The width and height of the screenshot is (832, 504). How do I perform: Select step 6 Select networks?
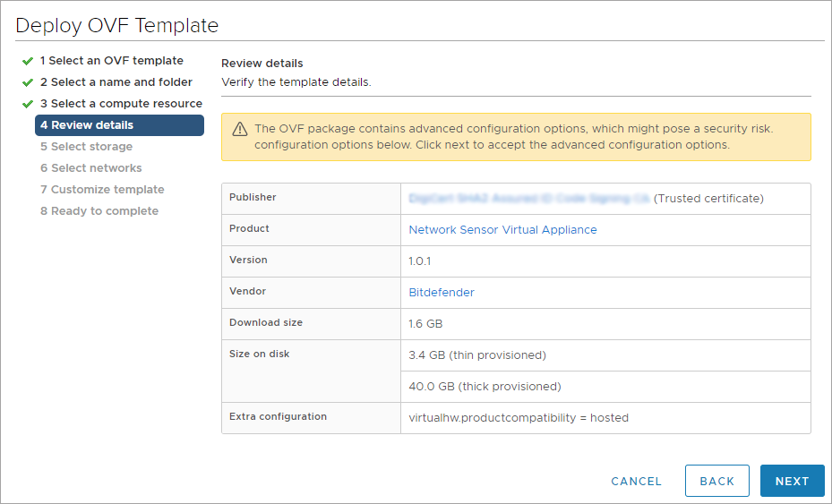[x=91, y=168]
